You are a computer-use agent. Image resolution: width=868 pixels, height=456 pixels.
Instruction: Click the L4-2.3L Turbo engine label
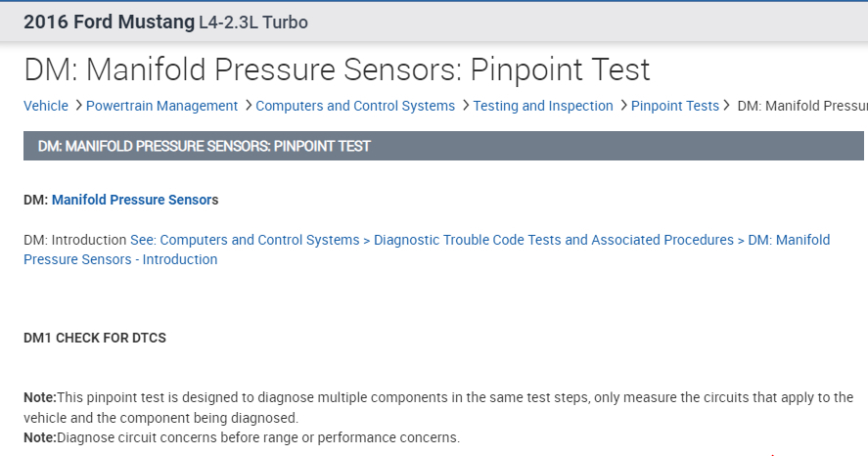pos(253,22)
